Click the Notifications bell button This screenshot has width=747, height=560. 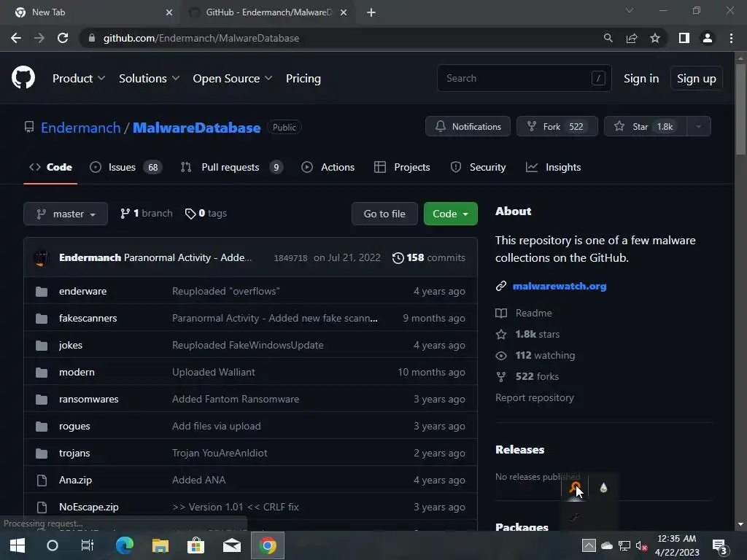click(x=468, y=127)
